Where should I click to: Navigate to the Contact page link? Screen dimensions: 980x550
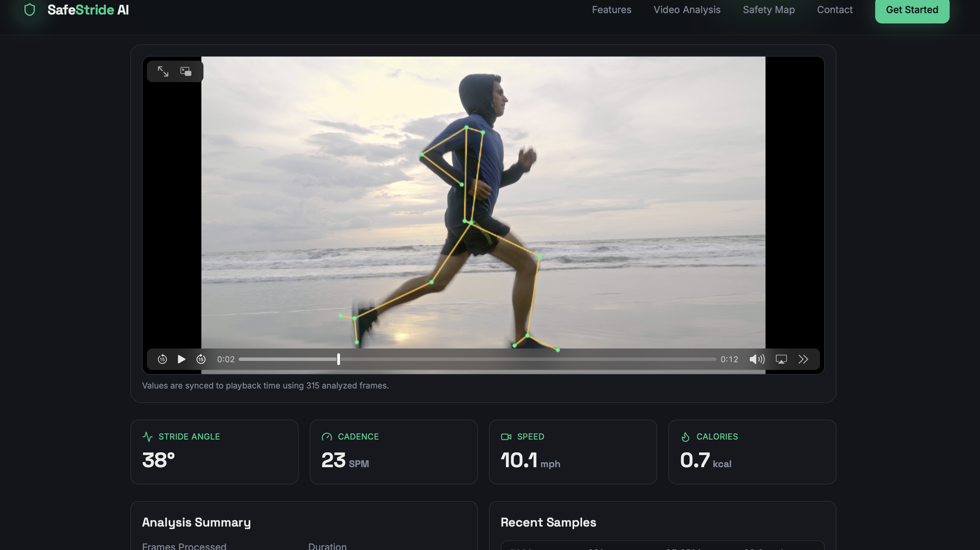click(x=835, y=10)
